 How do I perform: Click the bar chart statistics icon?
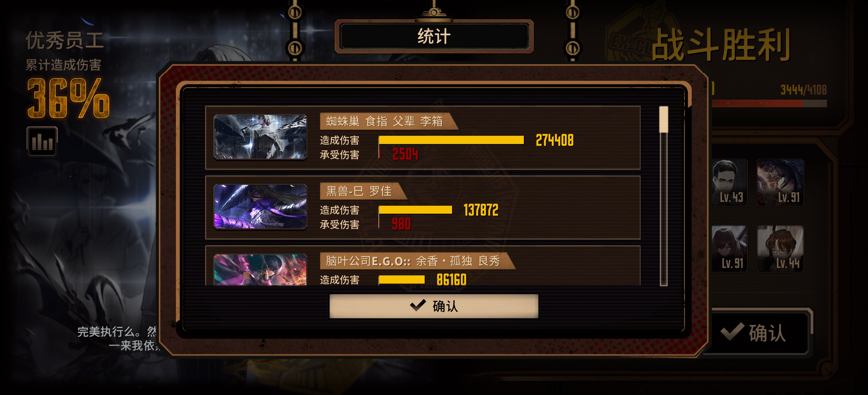pyautogui.click(x=42, y=142)
